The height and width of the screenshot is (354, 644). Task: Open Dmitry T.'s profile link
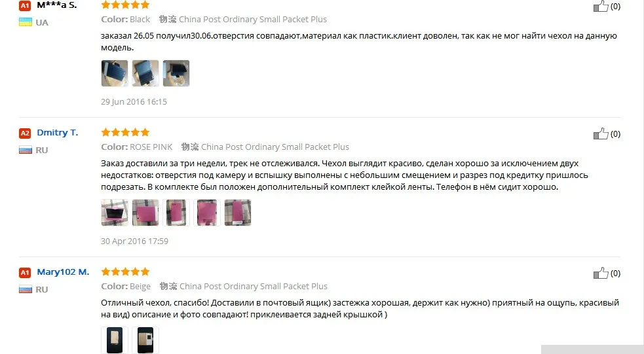(x=58, y=132)
